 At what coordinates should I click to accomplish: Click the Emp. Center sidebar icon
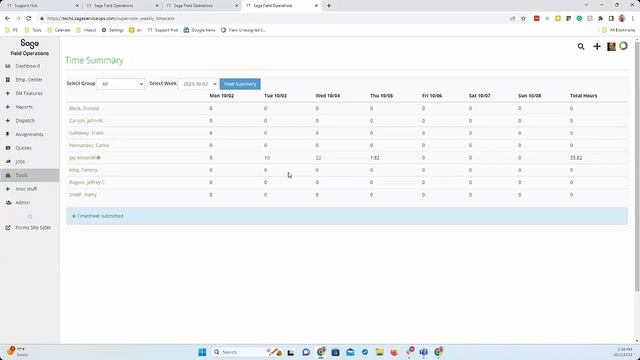(8, 80)
